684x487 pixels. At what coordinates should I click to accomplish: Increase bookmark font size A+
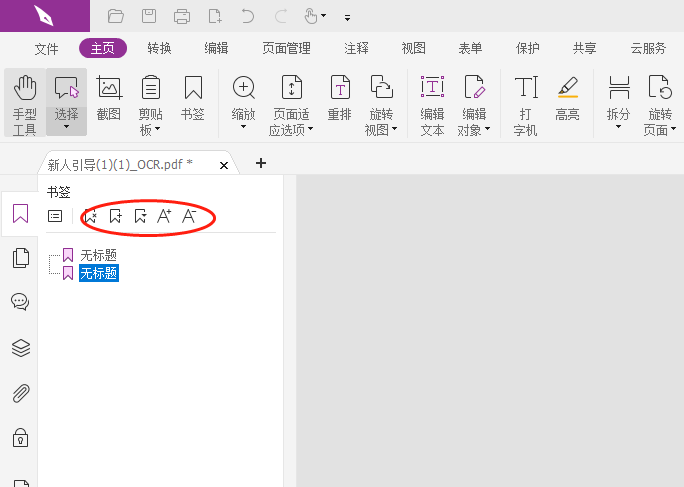(x=164, y=216)
